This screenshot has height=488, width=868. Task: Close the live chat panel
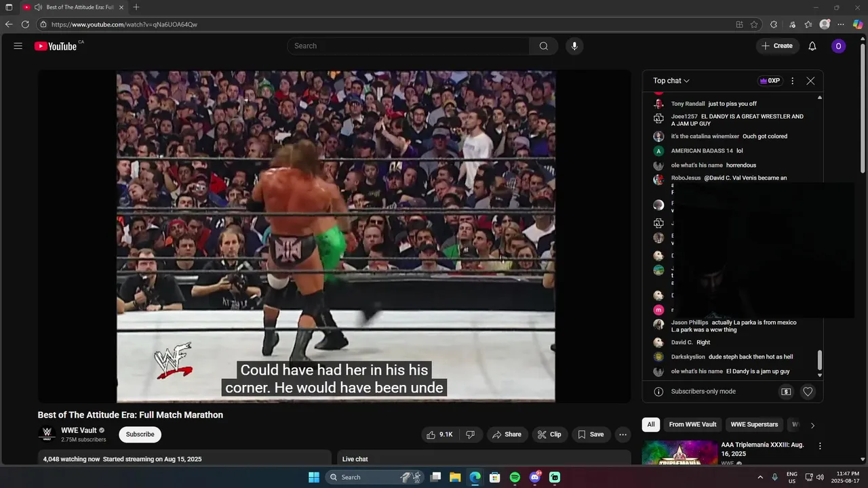(810, 81)
